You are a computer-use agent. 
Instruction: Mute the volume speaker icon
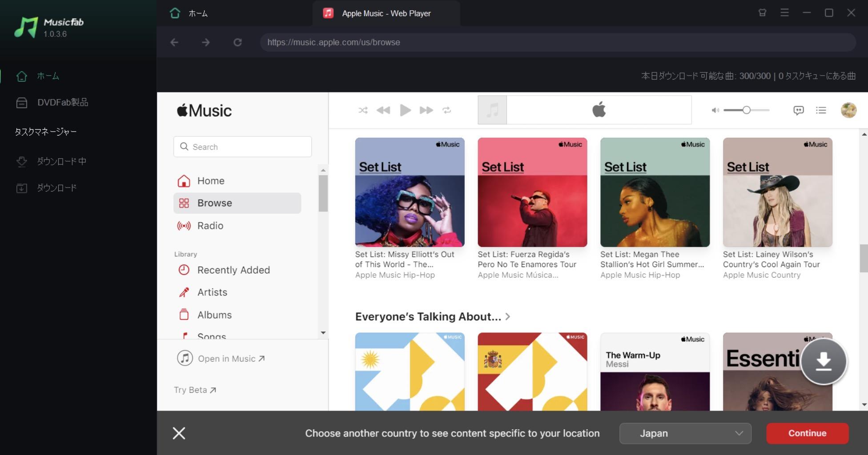tap(715, 110)
